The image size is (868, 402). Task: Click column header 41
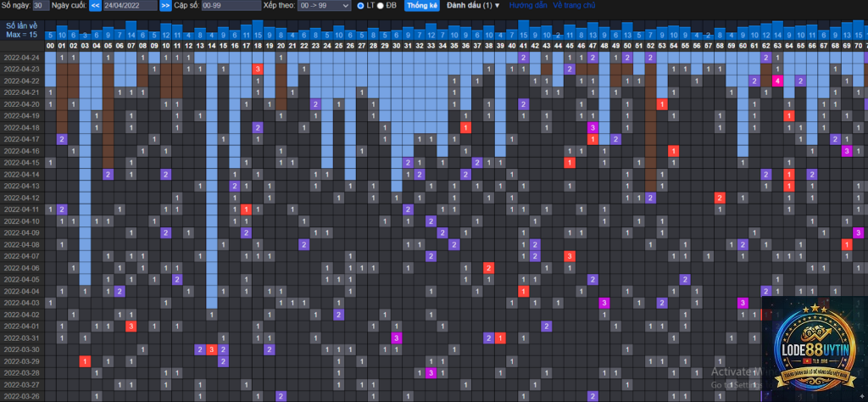coord(523,46)
